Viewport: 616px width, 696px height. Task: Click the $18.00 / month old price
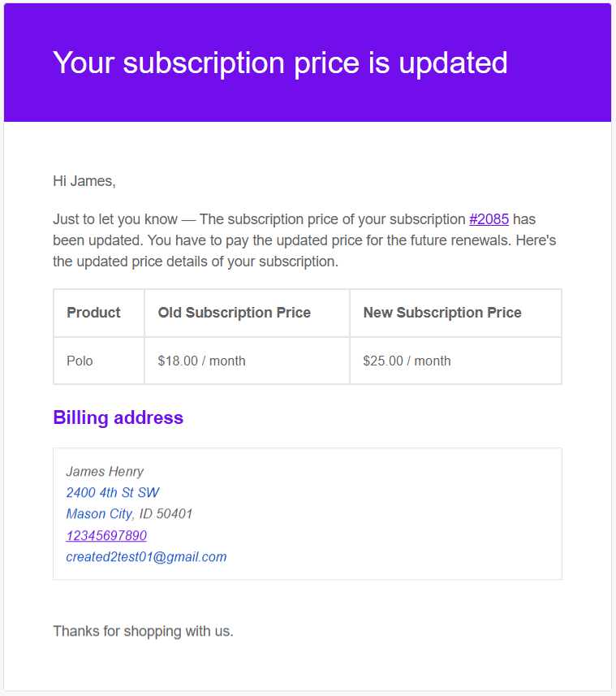tap(201, 361)
